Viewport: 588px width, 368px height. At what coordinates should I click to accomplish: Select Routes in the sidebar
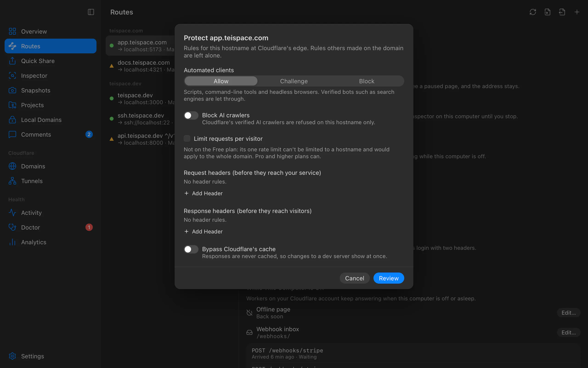[51, 46]
